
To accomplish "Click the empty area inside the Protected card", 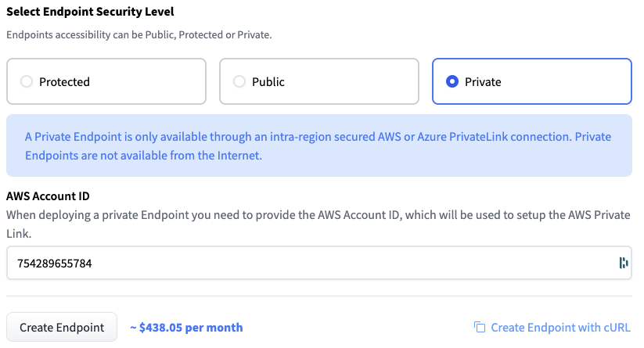I will pos(149,81).
